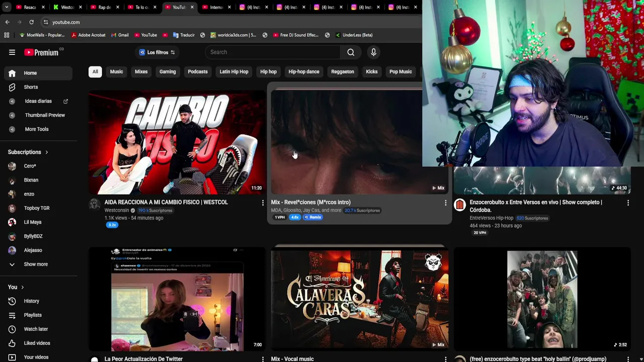Close the active YouTube browser tab
This screenshot has height=362, width=644.
point(192,8)
